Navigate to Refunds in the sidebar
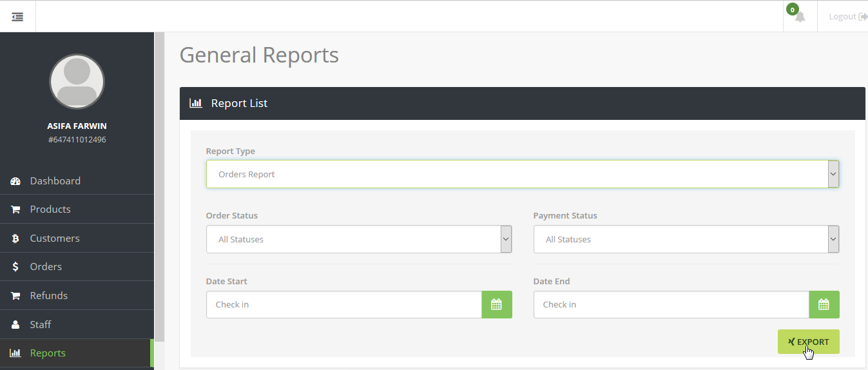Screen dimensions: 868x370 [x=77, y=296]
